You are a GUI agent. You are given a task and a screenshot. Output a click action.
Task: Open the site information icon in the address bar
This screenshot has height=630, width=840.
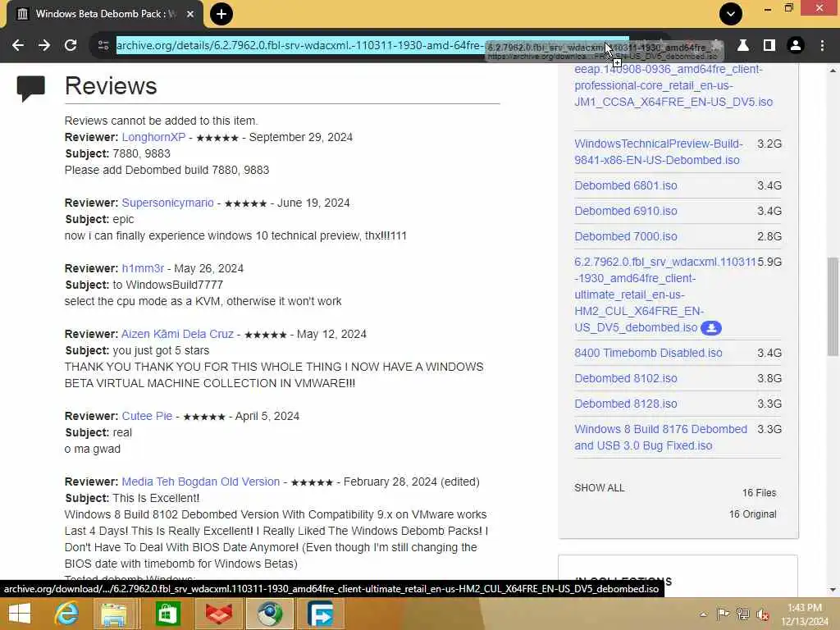coord(103,46)
